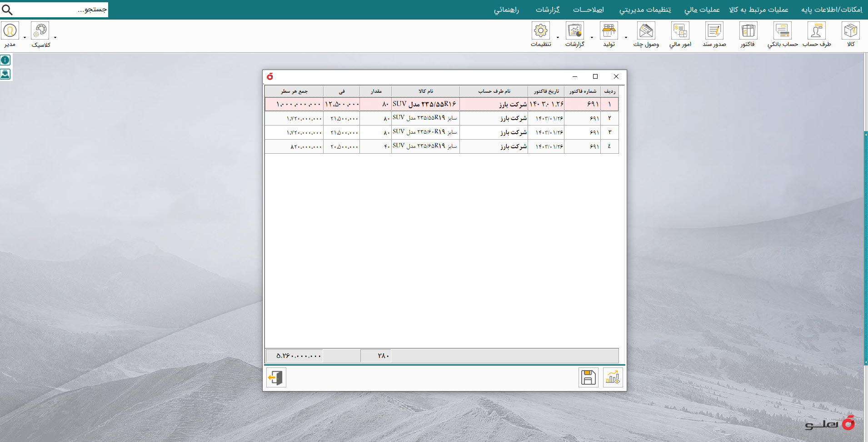Click the امور مالي toolbar icon

click(680, 31)
